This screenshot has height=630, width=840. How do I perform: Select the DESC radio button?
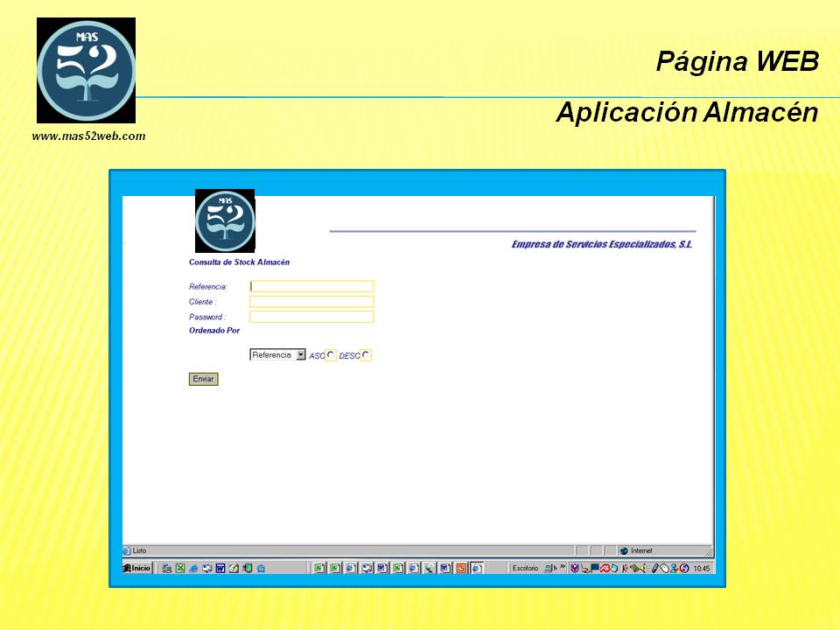(x=366, y=355)
